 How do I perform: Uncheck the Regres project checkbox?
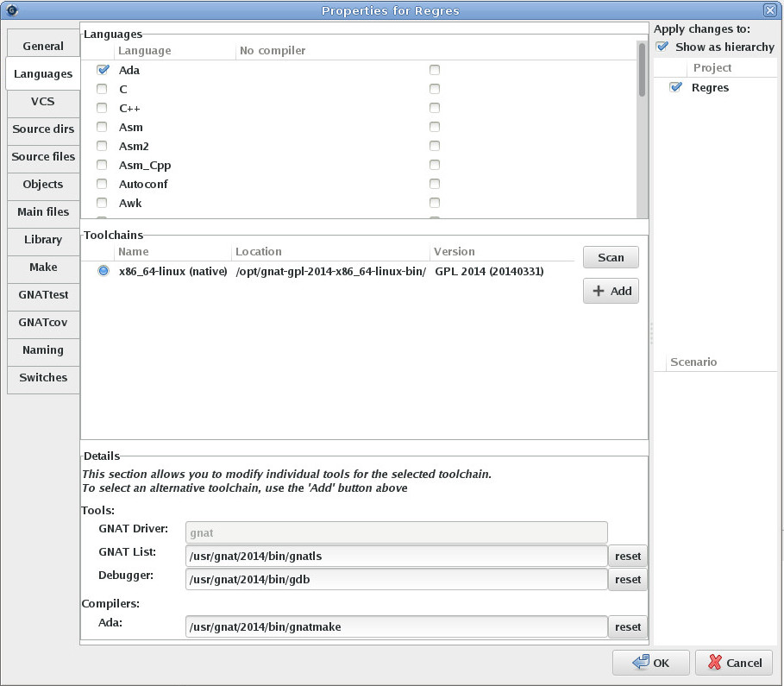click(676, 87)
